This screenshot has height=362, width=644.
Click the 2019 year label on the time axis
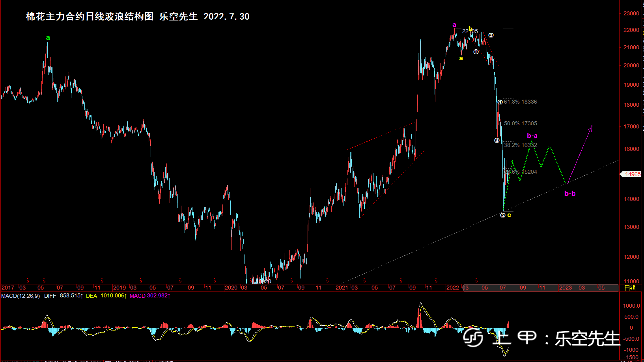pyautogui.click(x=119, y=288)
